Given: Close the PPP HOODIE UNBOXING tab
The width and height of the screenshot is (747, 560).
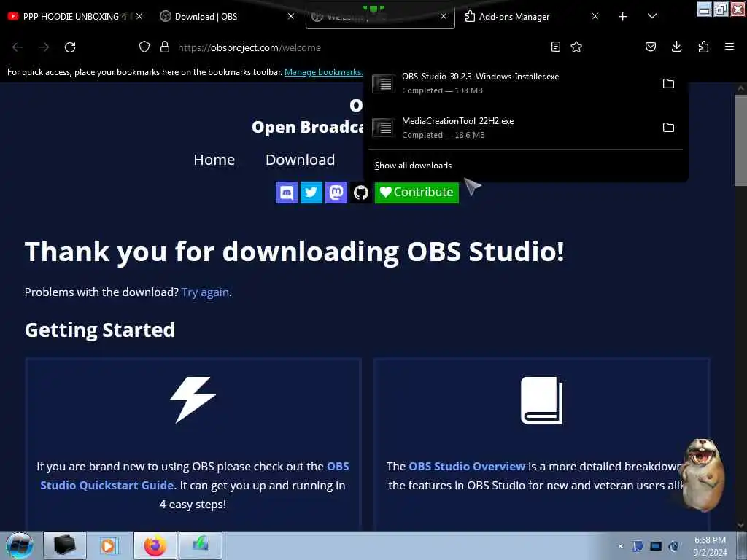Looking at the screenshot, I should pyautogui.click(x=139, y=16).
